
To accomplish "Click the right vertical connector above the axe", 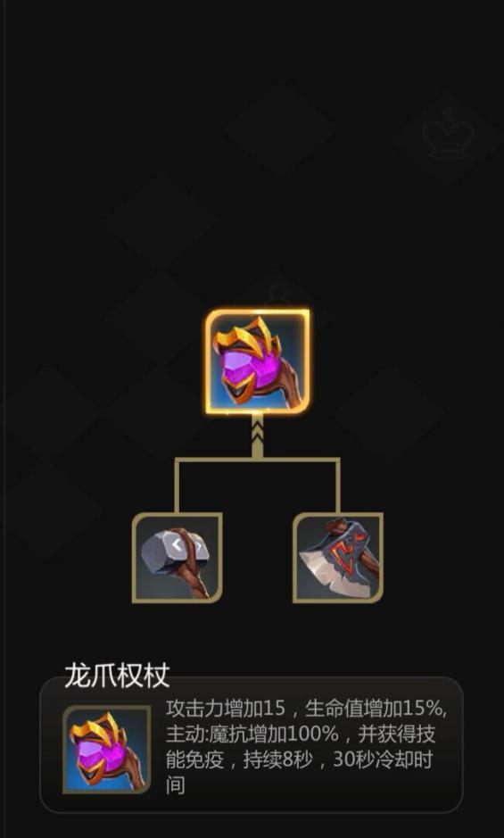I will (338, 485).
